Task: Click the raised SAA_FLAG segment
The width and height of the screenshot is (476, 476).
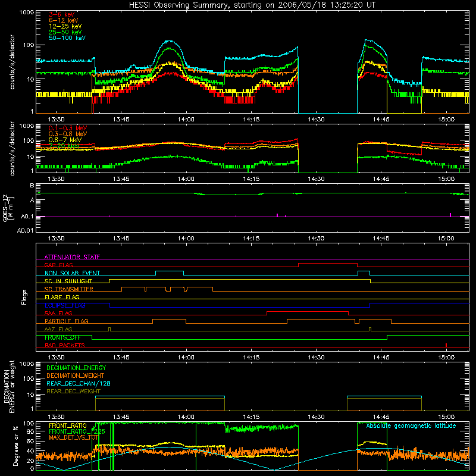Action: point(308,311)
